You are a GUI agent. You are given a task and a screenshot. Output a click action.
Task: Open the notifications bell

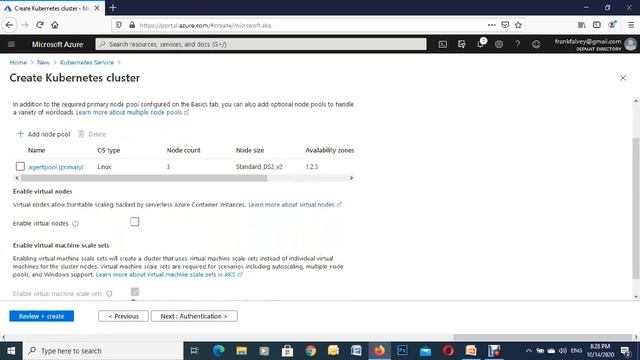480,44
